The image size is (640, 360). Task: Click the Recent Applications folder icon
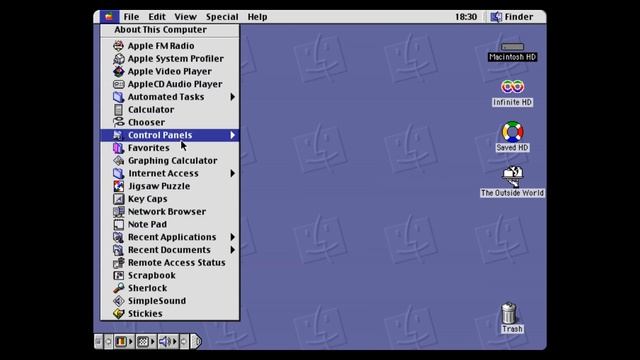(x=118, y=237)
